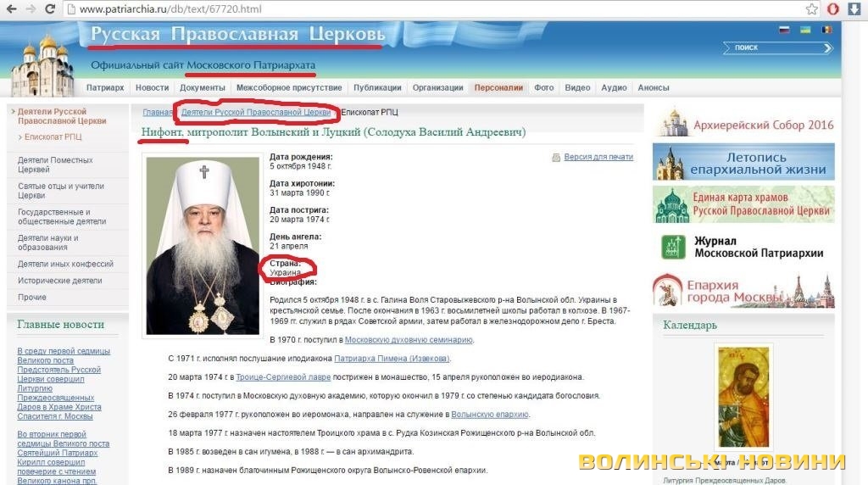This screenshot has height=485, width=868.
Task: Click in the поиск search field
Action: click(x=774, y=48)
